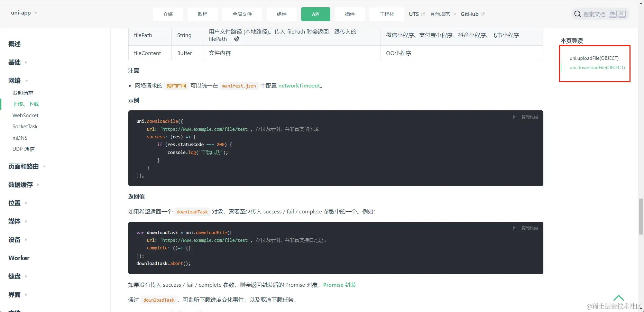Switch to the 介绍 tab

pos(168,14)
